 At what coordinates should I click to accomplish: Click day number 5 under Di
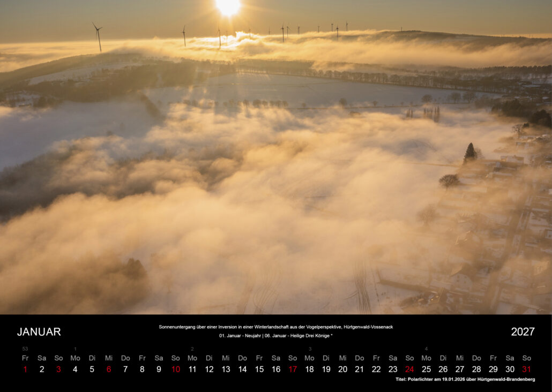[92, 369]
